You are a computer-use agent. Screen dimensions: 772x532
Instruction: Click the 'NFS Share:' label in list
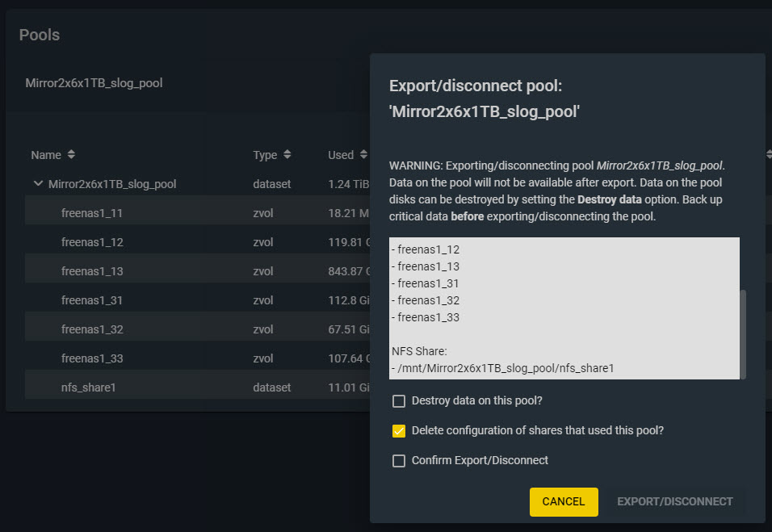(419, 351)
